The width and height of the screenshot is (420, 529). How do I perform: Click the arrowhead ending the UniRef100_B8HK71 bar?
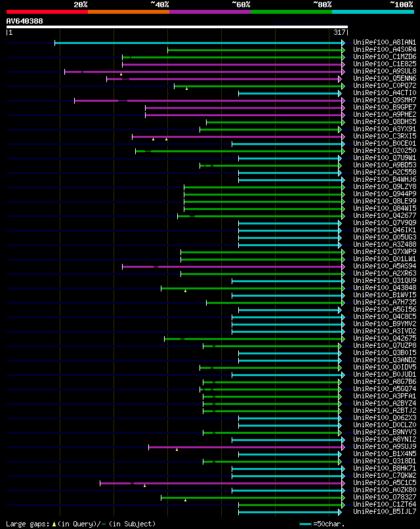click(x=343, y=469)
